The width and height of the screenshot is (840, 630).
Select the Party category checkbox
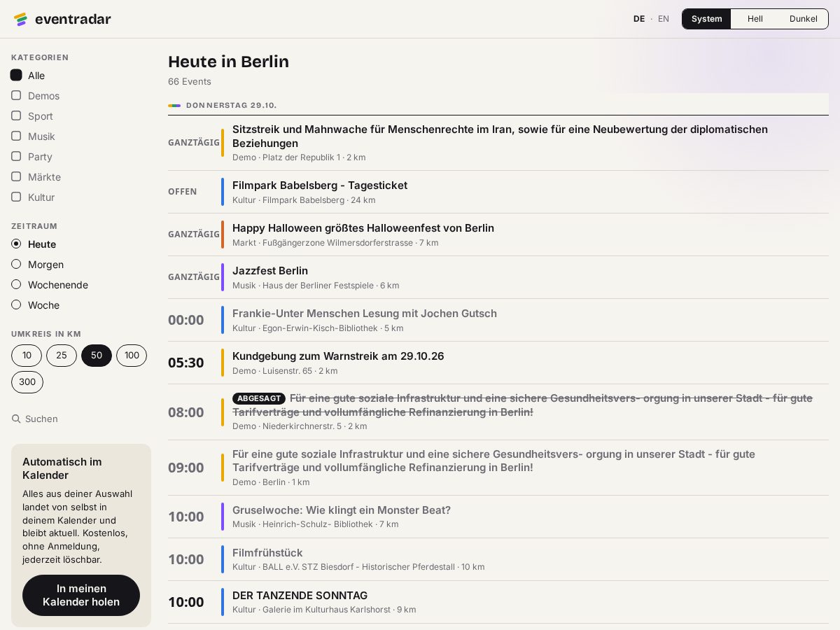tap(16, 156)
